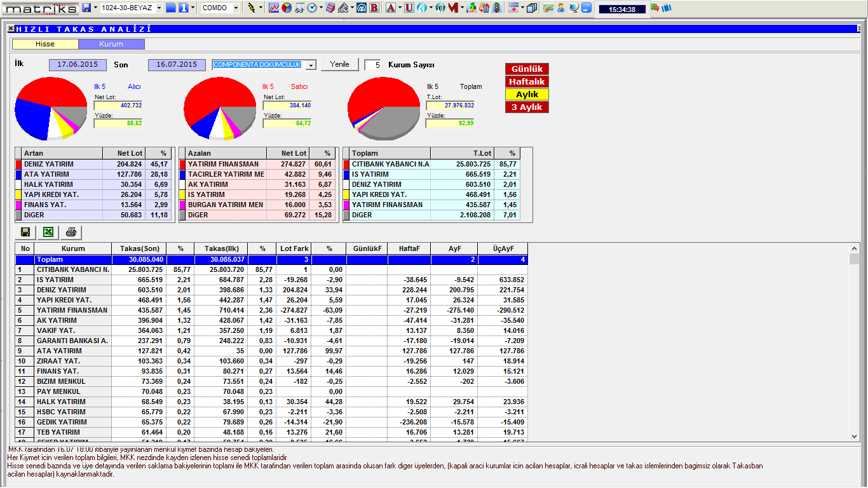The height and width of the screenshot is (488, 868).
Task: Click the line chart icon in toolbar
Action: 274,8
